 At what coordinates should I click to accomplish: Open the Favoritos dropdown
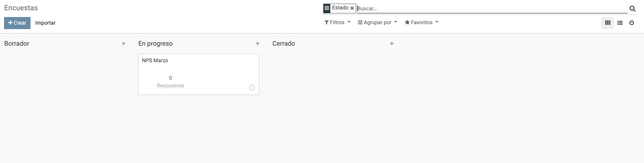click(421, 22)
